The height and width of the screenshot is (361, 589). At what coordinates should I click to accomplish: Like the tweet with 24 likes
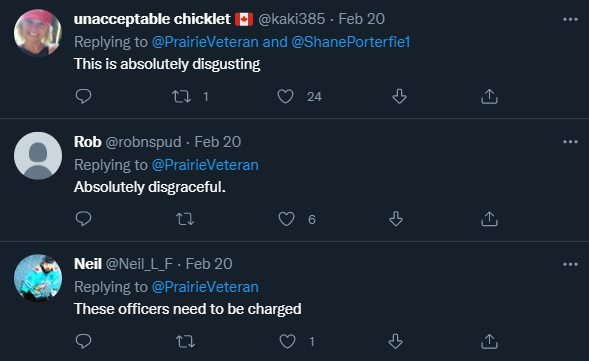pyautogui.click(x=285, y=97)
